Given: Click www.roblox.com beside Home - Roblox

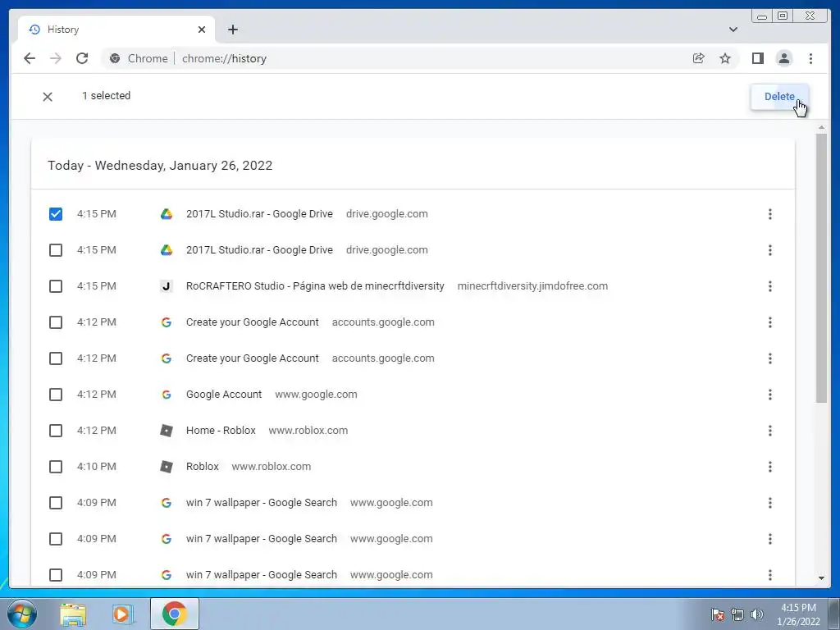Looking at the screenshot, I should tap(308, 430).
